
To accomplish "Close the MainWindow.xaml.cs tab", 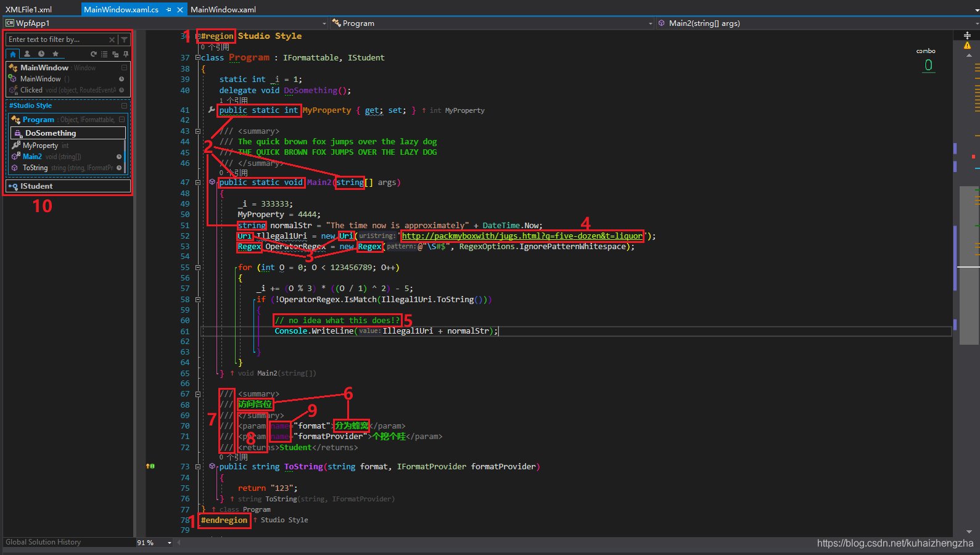I will coord(179,9).
